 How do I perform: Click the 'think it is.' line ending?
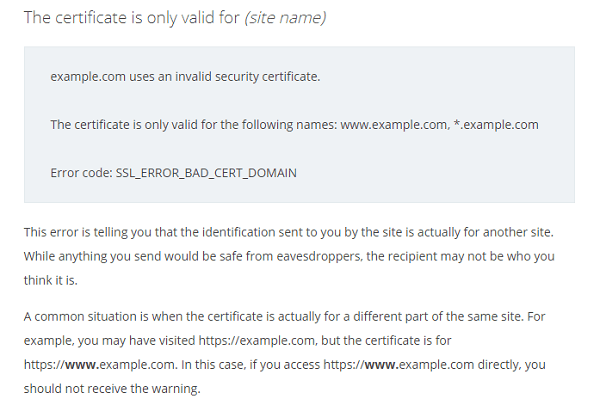[51, 280]
